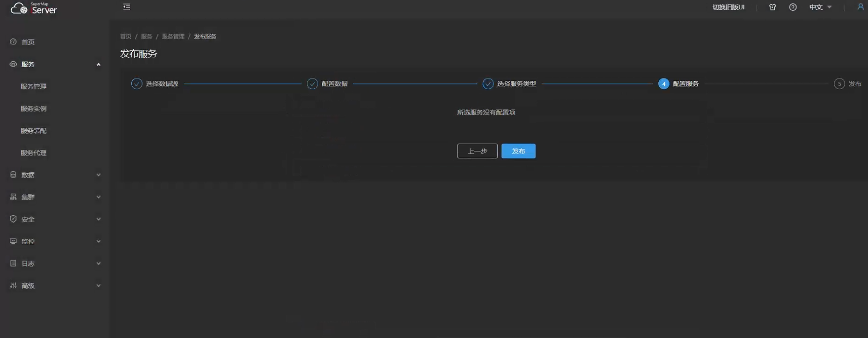The image size is (868, 338).
Task: Select the step 5 发布 circle
Action: tap(839, 84)
